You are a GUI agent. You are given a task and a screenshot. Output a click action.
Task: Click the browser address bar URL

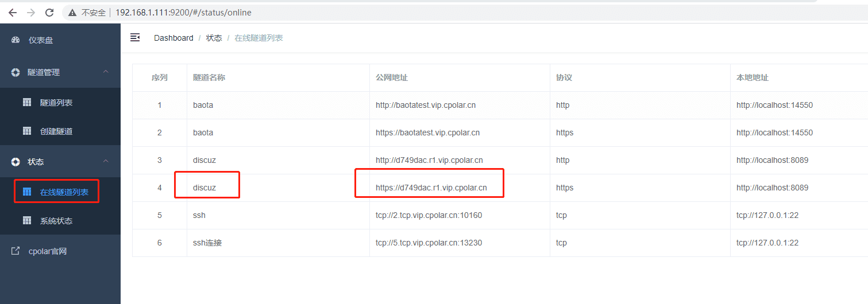[x=183, y=12]
